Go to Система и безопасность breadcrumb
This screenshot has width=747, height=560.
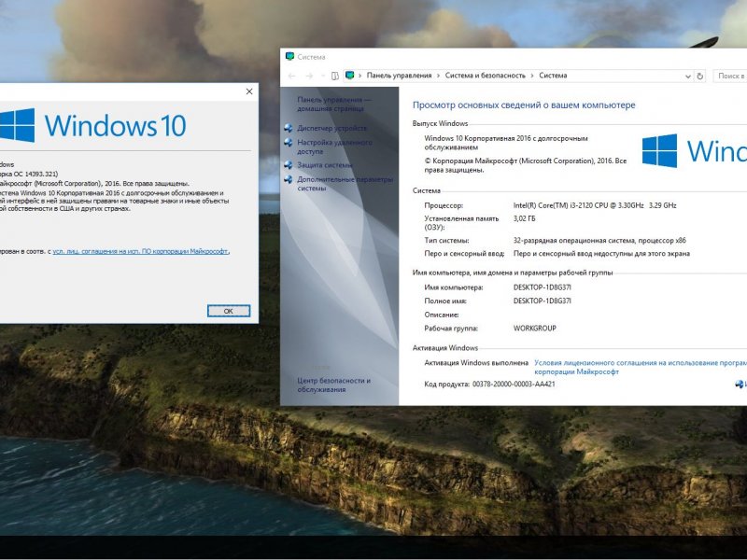click(x=485, y=76)
